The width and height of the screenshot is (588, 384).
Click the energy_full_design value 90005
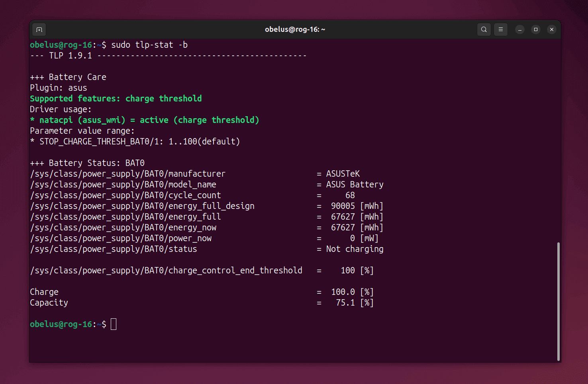click(x=343, y=206)
